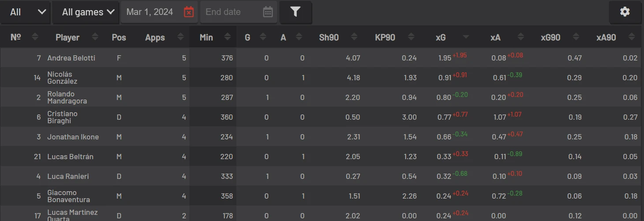Sort by xA column arrows

[x=521, y=37]
